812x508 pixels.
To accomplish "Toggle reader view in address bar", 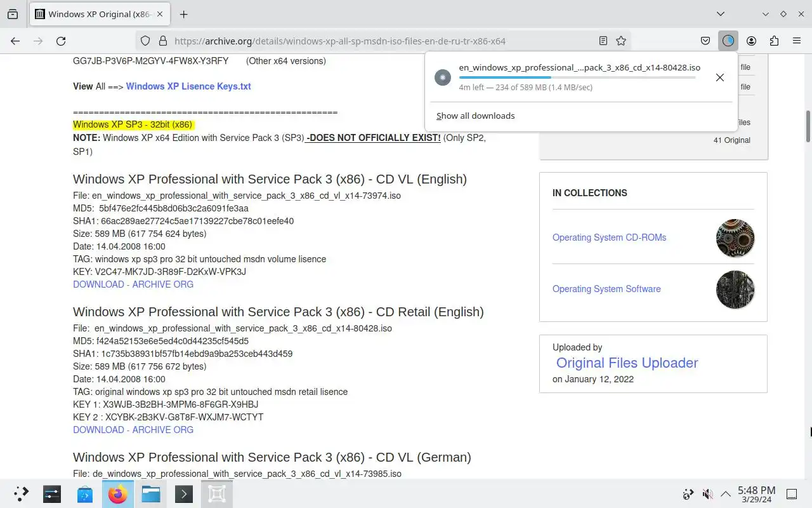I will click(603, 41).
